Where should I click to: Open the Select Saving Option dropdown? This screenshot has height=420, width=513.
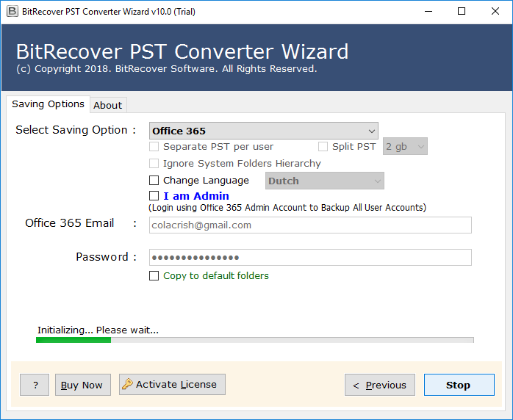(x=264, y=131)
